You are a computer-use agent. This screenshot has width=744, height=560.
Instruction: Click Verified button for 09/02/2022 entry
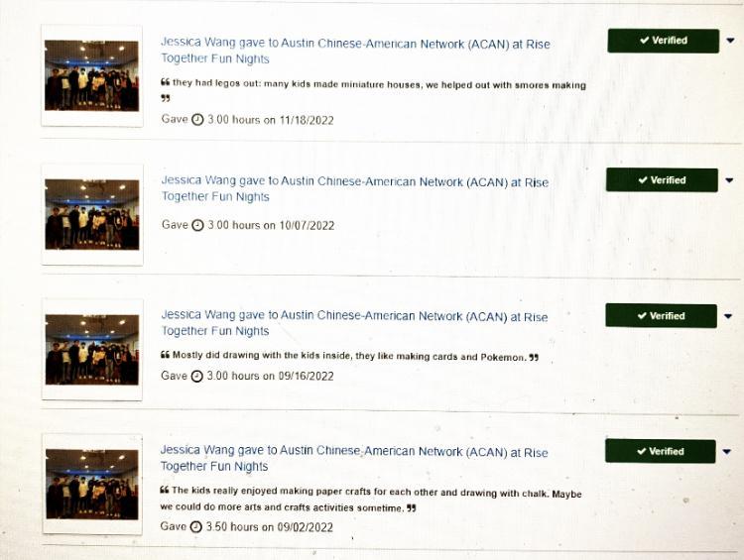pos(660,451)
